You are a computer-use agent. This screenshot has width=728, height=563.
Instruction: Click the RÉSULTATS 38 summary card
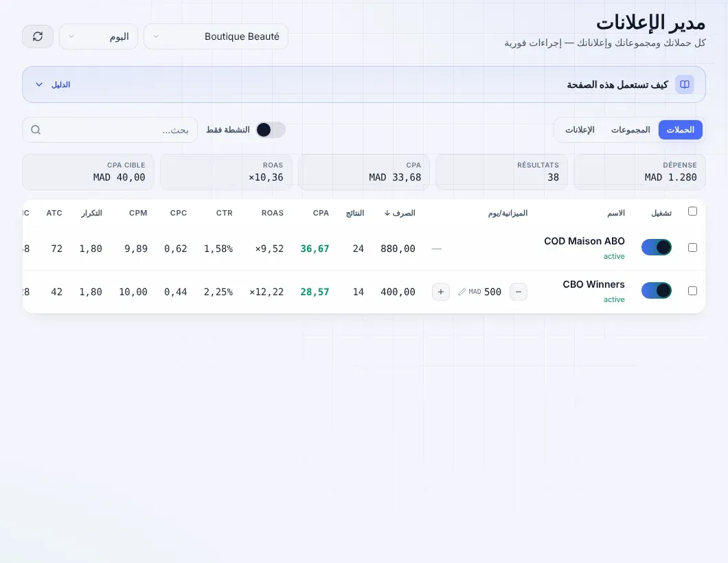tap(501, 172)
